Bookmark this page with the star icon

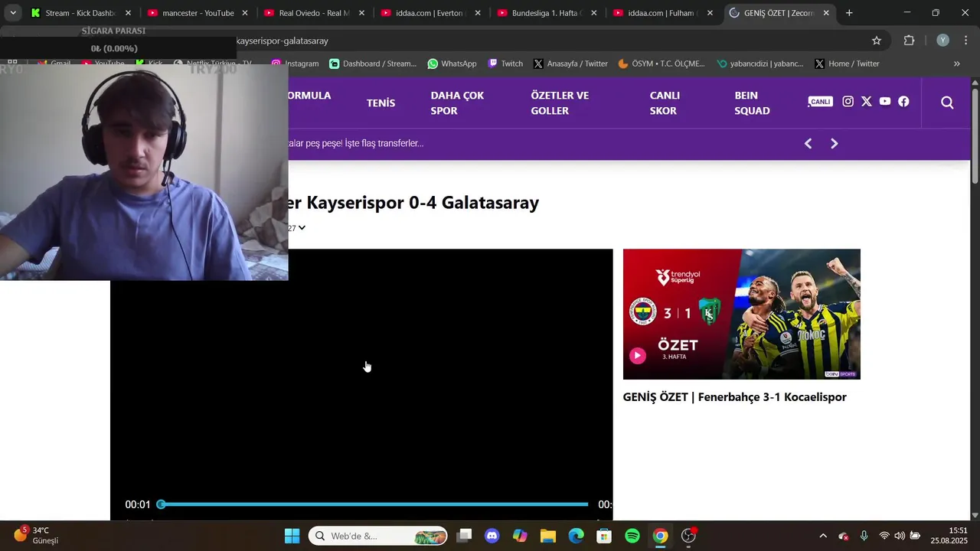click(x=877, y=41)
